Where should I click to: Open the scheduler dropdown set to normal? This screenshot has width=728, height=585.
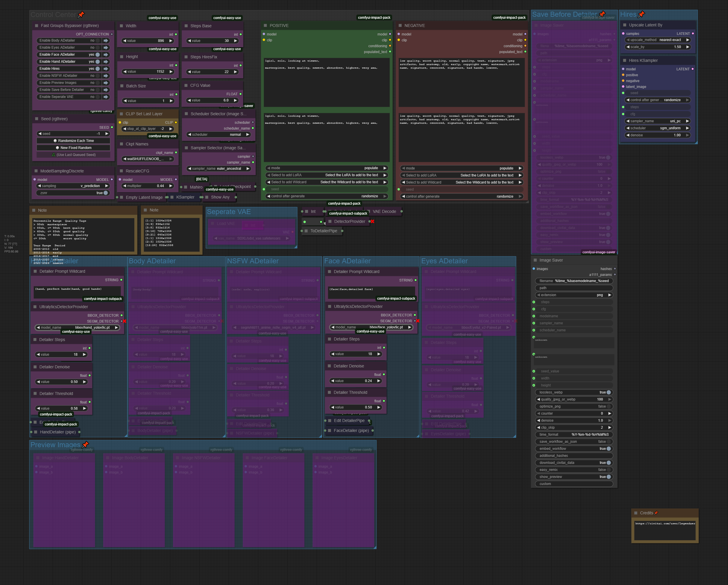pyautogui.click(x=219, y=135)
